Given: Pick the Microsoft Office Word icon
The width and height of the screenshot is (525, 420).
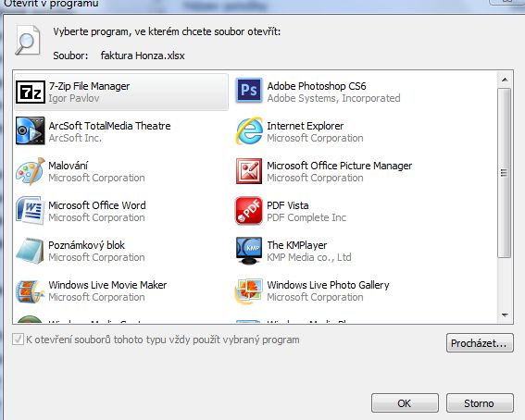Looking at the screenshot, I should pyautogui.click(x=31, y=210).
